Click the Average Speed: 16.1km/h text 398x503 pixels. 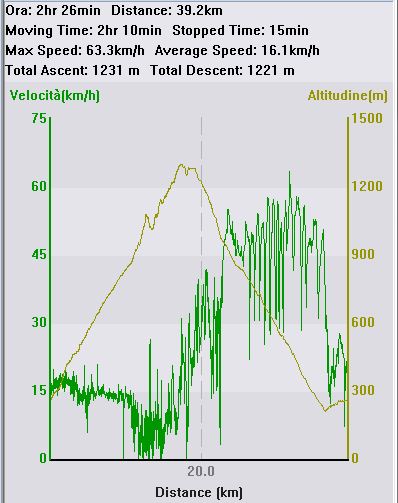(x=237, y=51)
